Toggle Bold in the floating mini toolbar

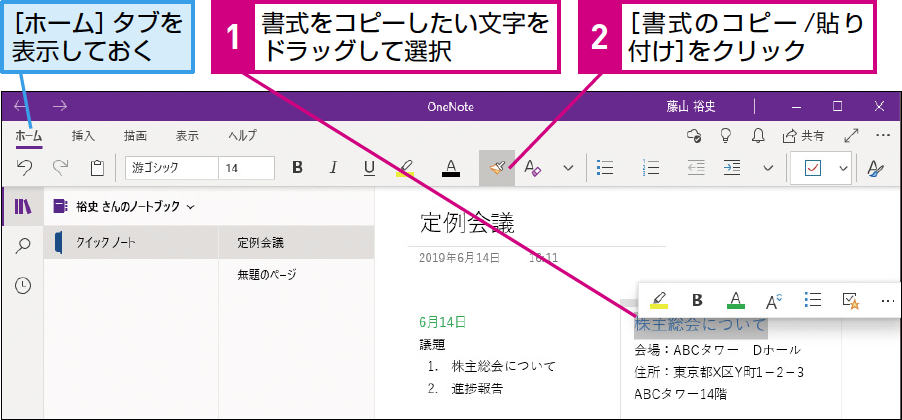(x=697, y=300)
